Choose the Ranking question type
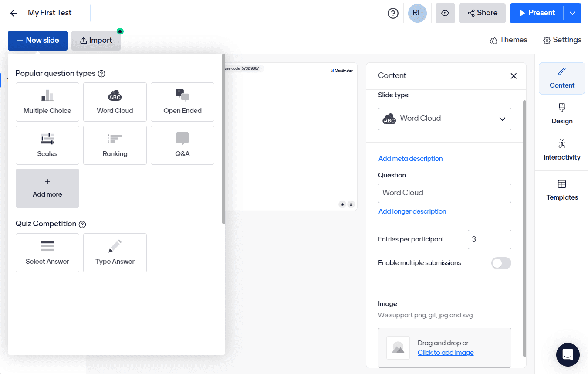 [115, 145]
